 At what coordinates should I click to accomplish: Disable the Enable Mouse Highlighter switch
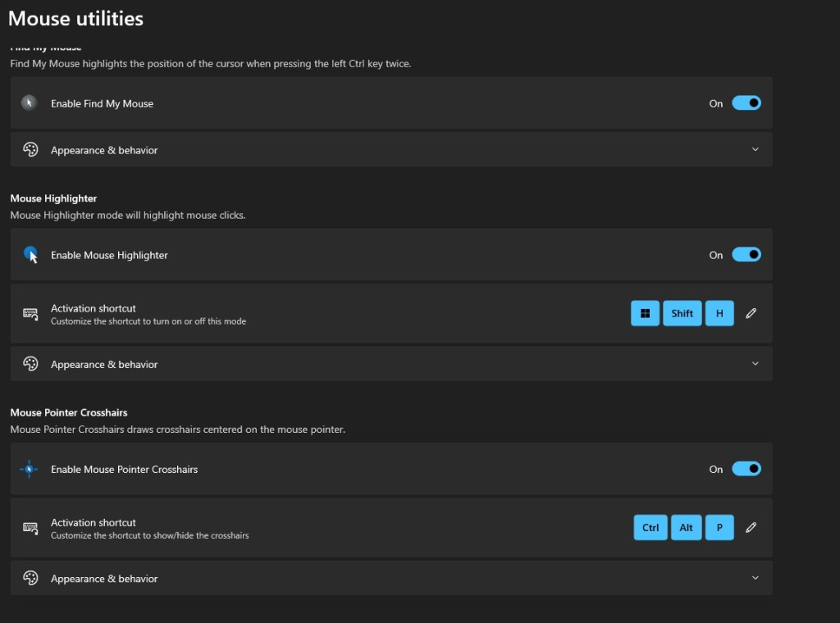746,255
